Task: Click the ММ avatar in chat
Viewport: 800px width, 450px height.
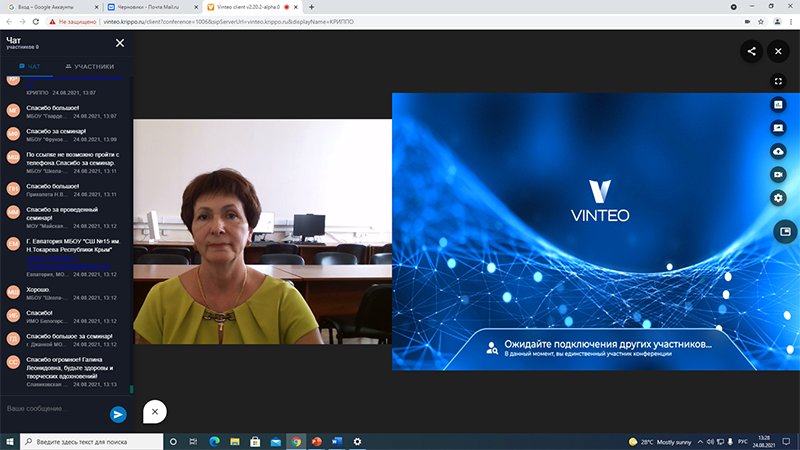Action: (x=13, y=212)
